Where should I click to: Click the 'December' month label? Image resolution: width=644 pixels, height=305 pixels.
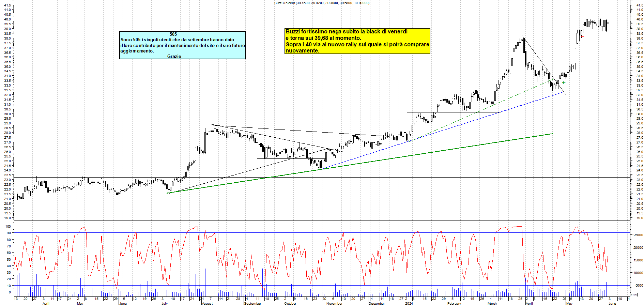pos(377,303)
